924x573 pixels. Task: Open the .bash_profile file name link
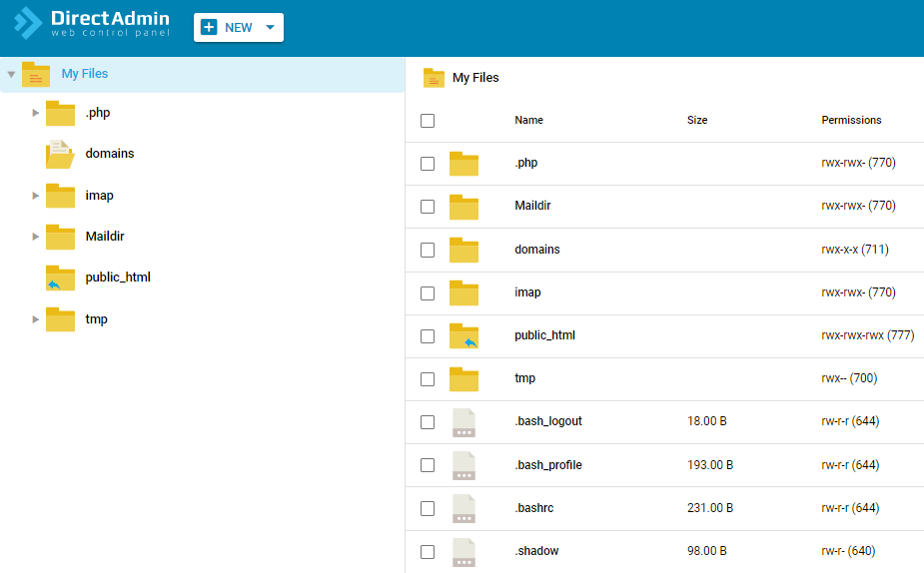547,465
